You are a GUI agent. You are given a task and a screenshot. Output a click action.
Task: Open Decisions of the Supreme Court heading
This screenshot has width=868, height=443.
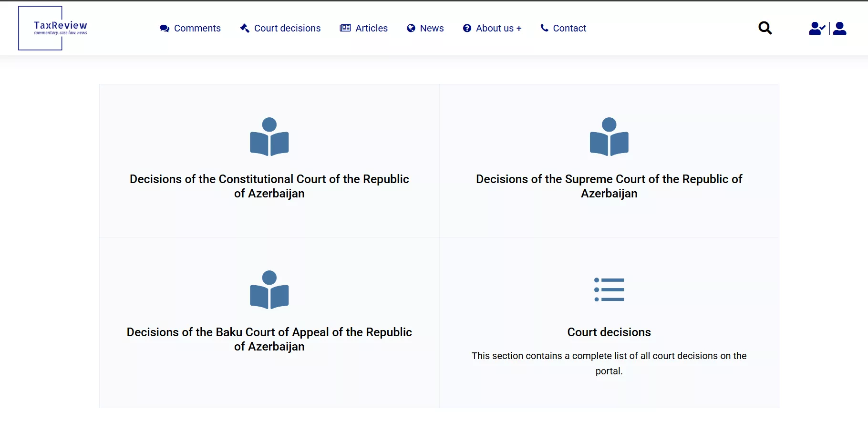[609, 186]
